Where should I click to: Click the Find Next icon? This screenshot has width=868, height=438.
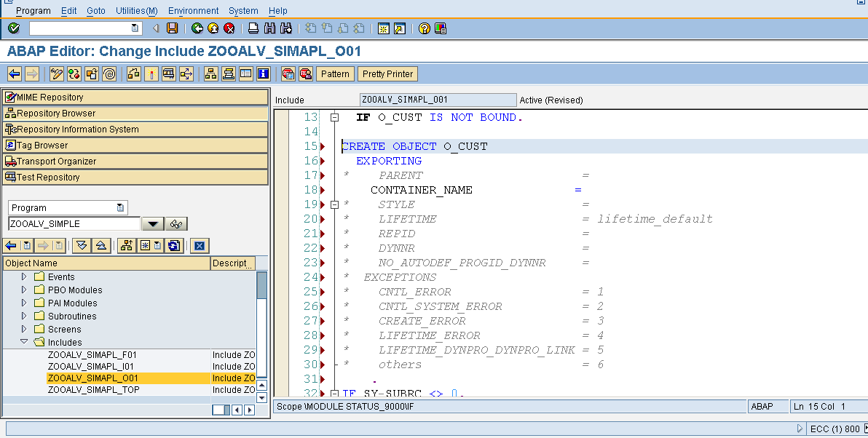285,28
